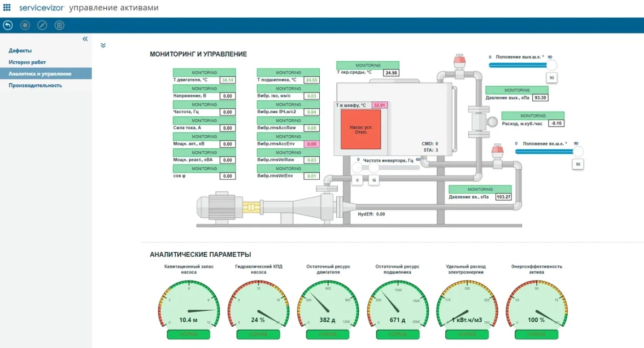Image resolution: width=644 pixels, height=348 pixels.
Task: Click the Т в шкафу value 32.91
Action: tap(379, 105)
